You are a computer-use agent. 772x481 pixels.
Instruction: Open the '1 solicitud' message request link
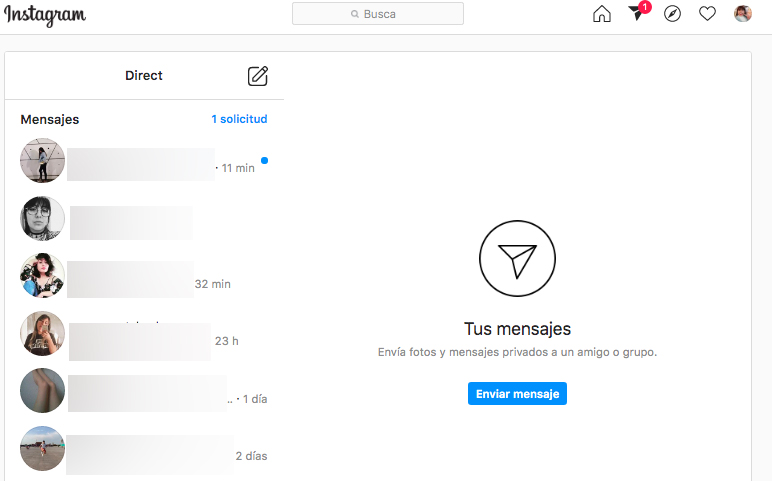coord(239,119)
